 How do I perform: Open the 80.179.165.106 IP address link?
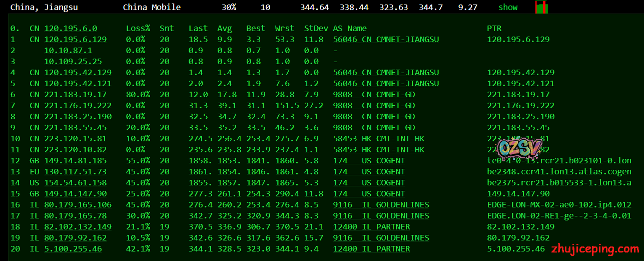[78, 205]
